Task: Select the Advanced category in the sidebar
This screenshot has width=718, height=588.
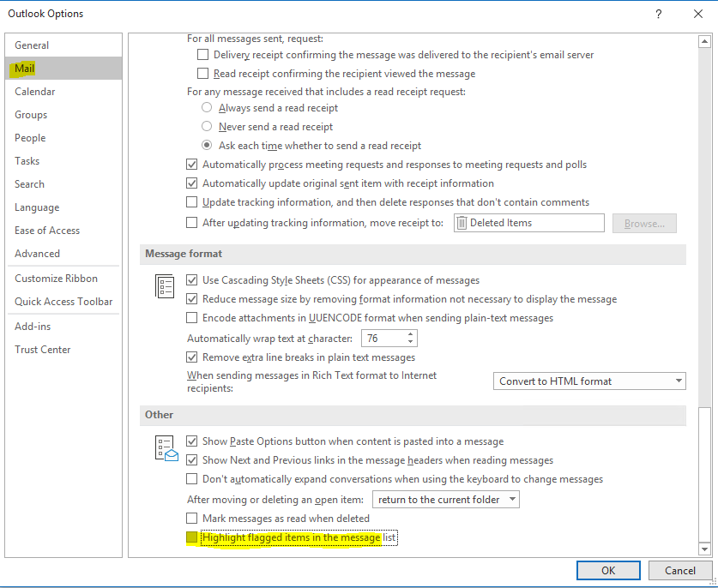Action: (37, 253)
